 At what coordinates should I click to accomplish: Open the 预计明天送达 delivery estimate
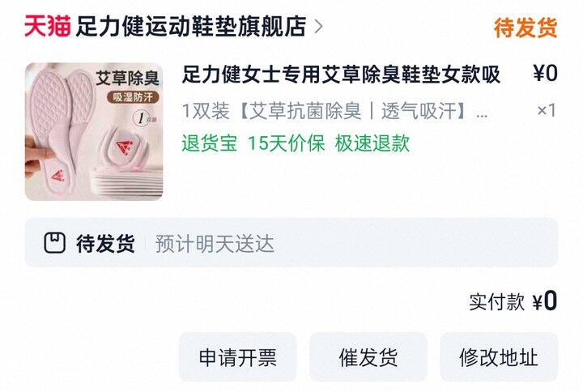point(215,244)
